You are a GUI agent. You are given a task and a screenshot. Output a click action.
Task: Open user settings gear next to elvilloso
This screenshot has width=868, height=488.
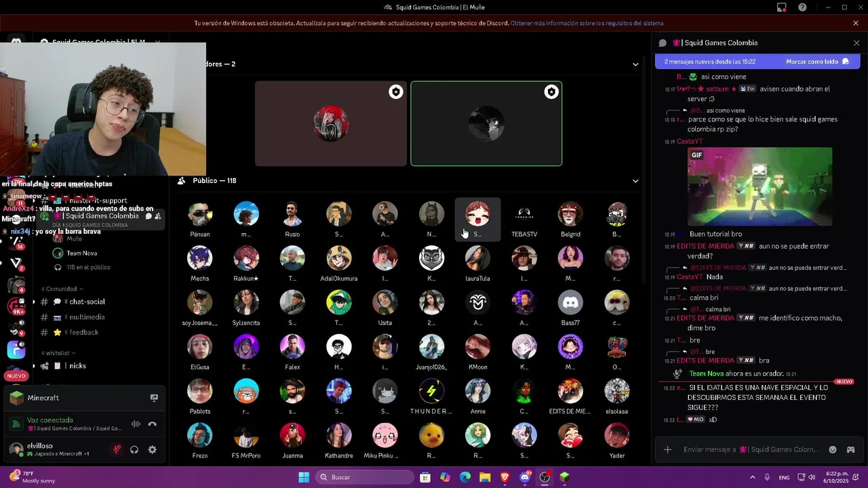[x=152, y=449]
